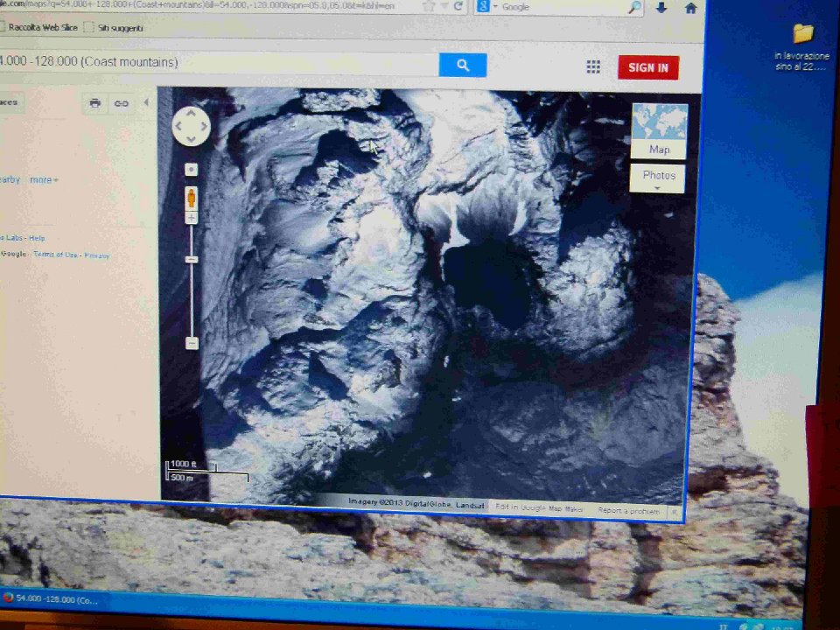Click the small icon beside Report a problem
Image resolution: width=840 pixels, height=630 pixels.
point(675,513)
